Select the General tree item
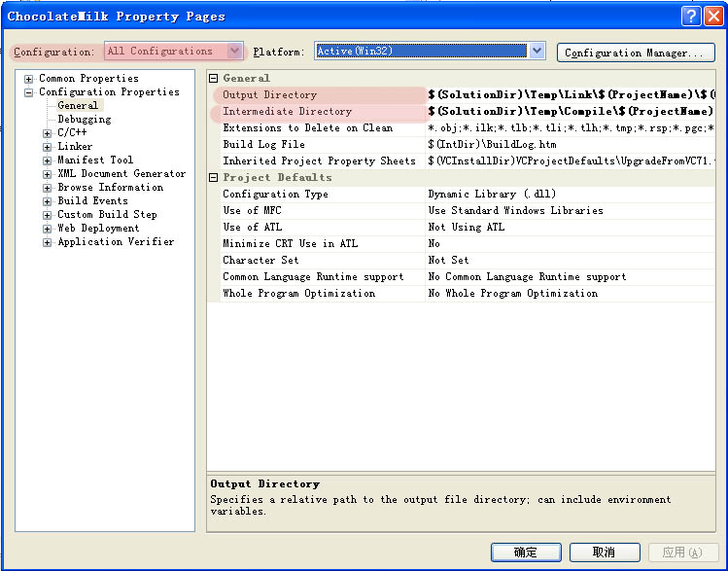 (x=78, y=105)
